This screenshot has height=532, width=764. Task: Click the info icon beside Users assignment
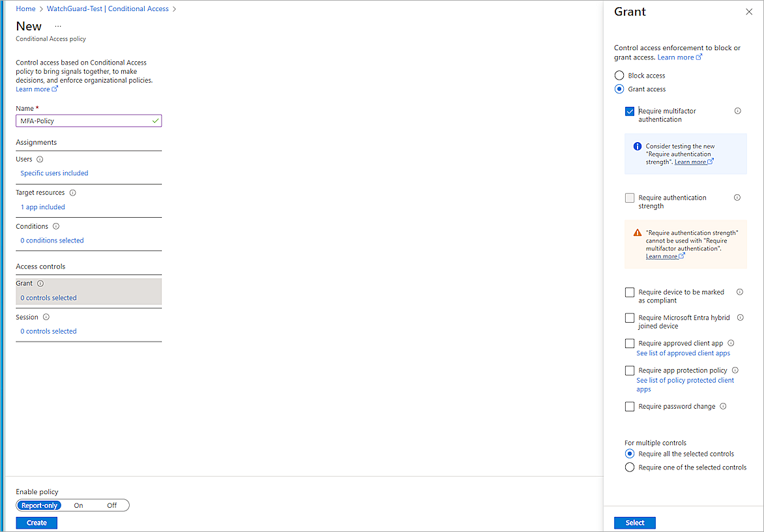[x=40, y=158]
